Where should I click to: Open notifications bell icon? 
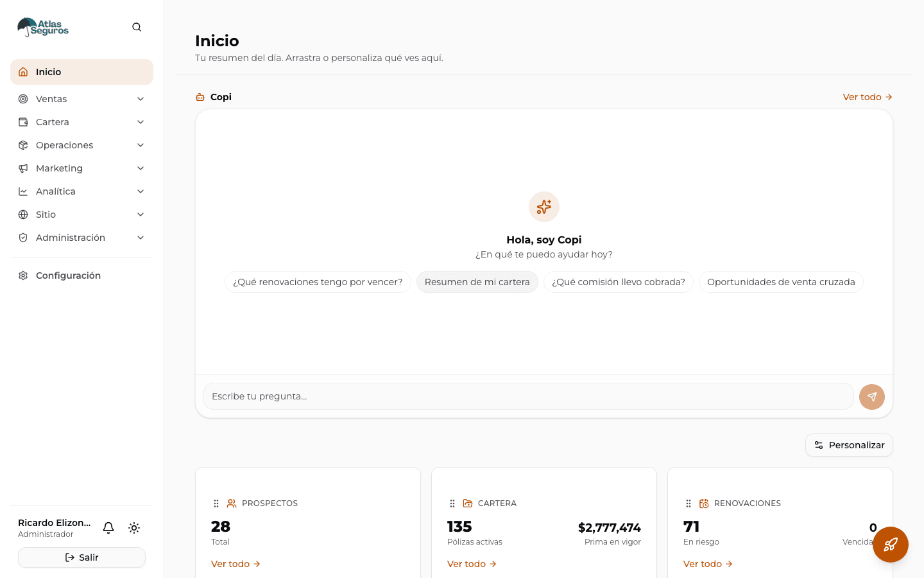pyautogui.click(x=108, y=528)
